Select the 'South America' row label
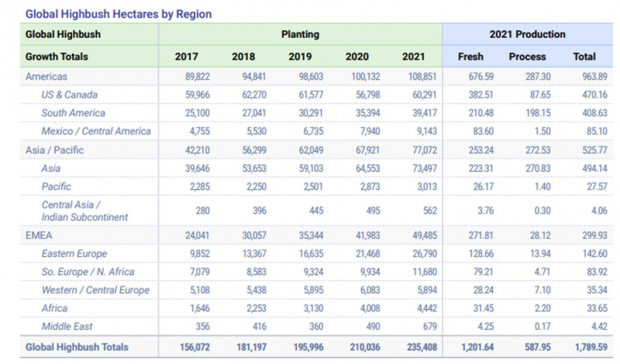Viewport: 620px width, 364px height. (x=73, y=113)
